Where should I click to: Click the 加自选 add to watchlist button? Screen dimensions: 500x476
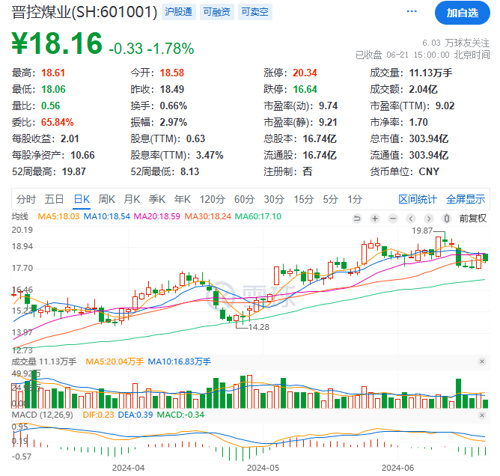point(462,13)
